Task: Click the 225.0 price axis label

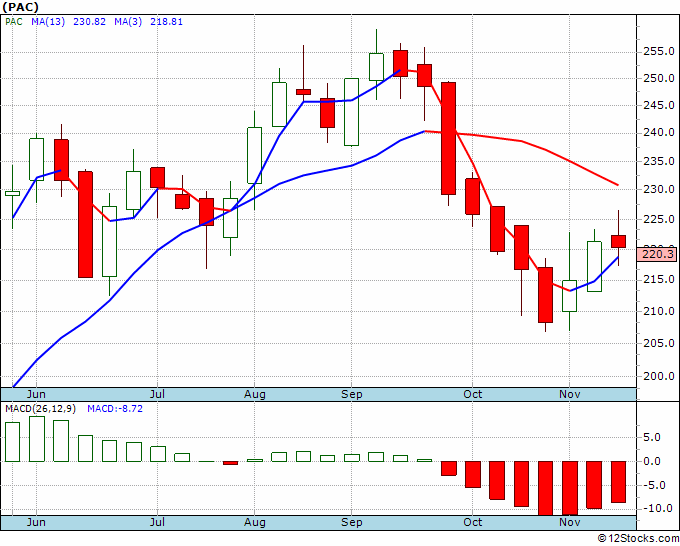Action: tap(658, 219)
